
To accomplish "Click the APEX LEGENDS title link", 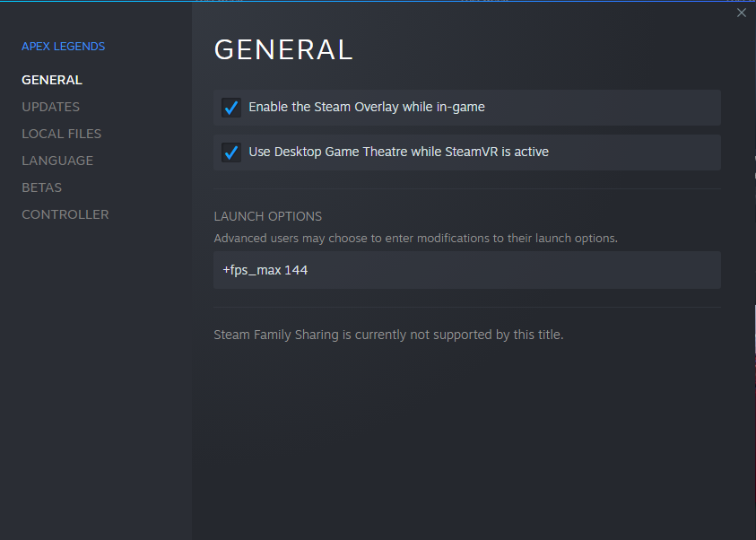I will click(x=63, y=46).
